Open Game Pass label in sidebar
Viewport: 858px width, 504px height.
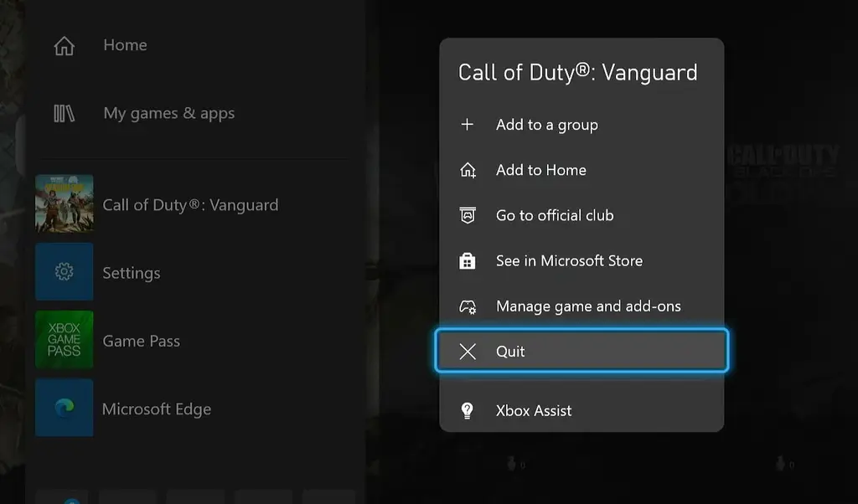pyautogui.click(x=141, y=341)
